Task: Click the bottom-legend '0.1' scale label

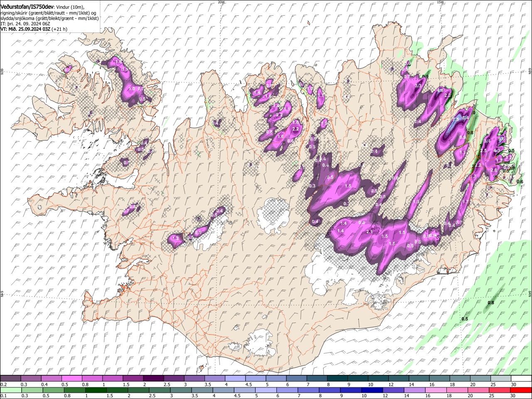Action: (4, 396)
